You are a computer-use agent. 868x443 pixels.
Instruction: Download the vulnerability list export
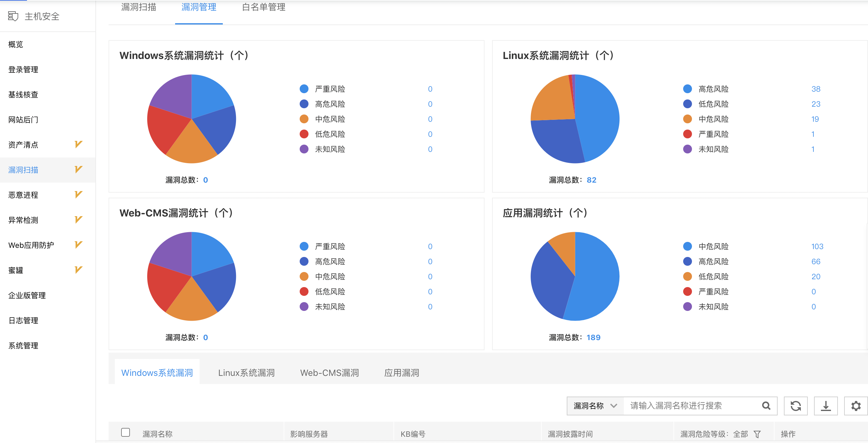point(826,406)
